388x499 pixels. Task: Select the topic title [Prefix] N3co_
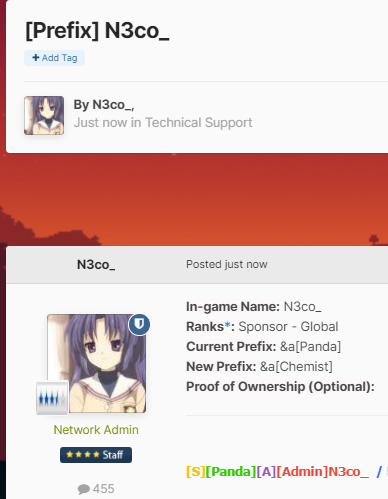click(97, 31)
